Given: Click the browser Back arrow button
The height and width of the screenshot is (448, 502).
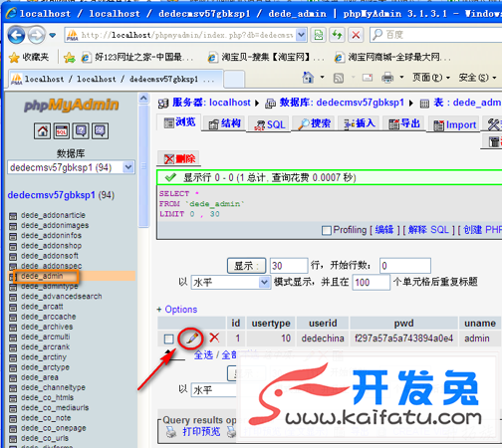Looking at the screenshot, I should tap(16, 35).
